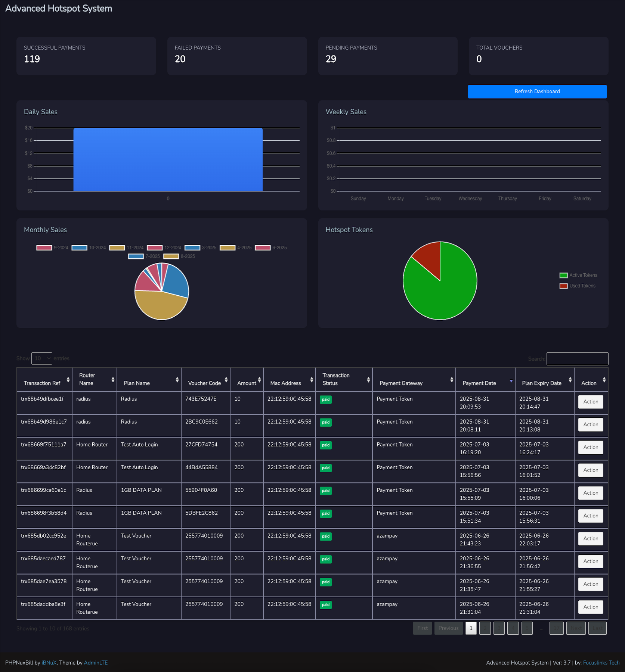Go to pagination page 2
625x672 pixels.
[x=485, y=628]
